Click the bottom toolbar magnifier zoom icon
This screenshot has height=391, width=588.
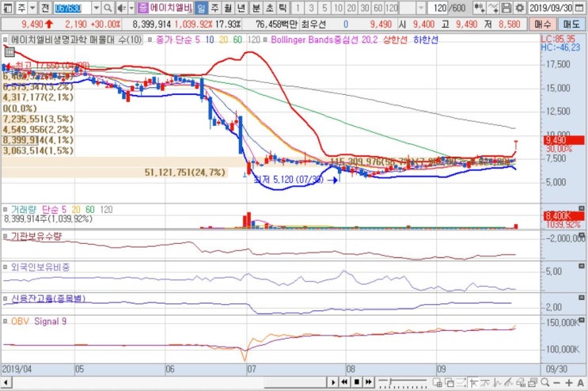click(x=545, y=382)
